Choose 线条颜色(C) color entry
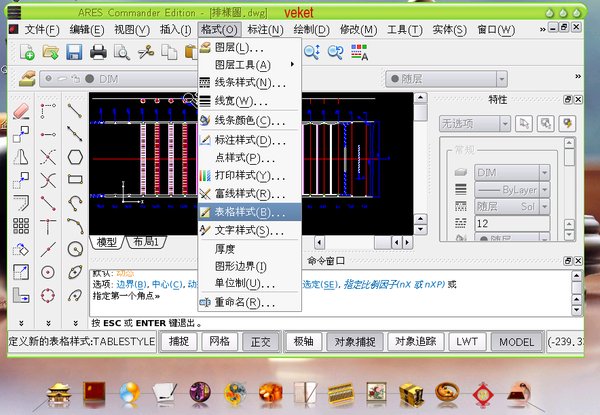The height and width of the screenshot is (415, 600). 249,120
